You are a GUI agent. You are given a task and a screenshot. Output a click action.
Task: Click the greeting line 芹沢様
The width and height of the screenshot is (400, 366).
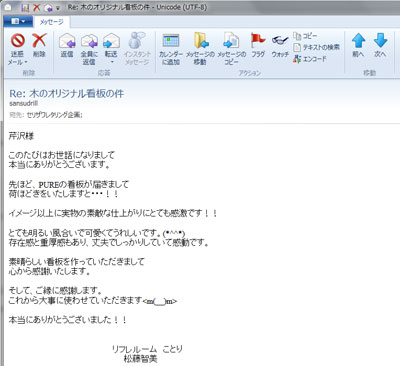[x=21, y=136]
